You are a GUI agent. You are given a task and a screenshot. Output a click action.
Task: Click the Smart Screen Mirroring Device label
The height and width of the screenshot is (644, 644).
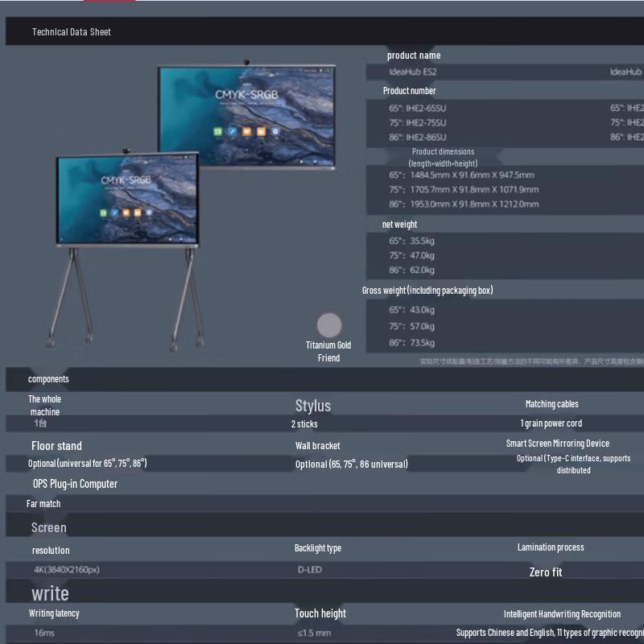pyautogui.click(x=557, y=444)
